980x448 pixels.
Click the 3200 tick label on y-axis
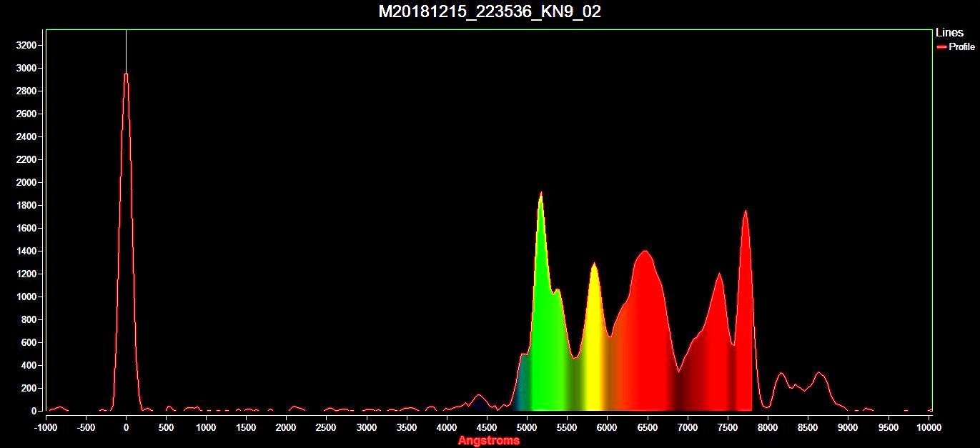(26, 46)
